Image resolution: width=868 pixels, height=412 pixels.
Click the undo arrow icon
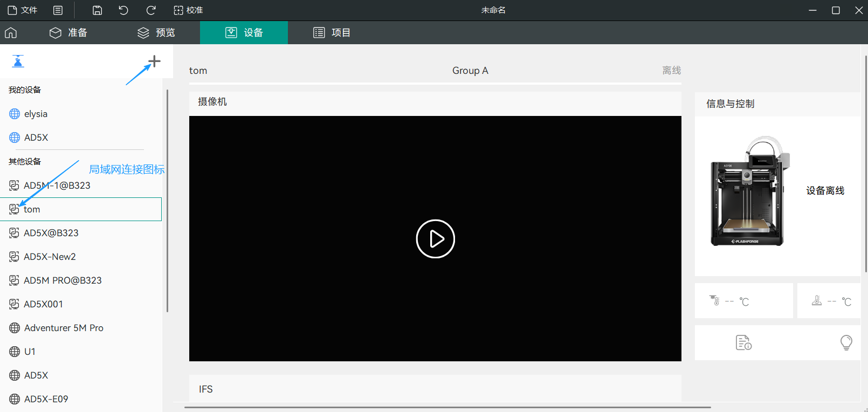tap(123, 10)
